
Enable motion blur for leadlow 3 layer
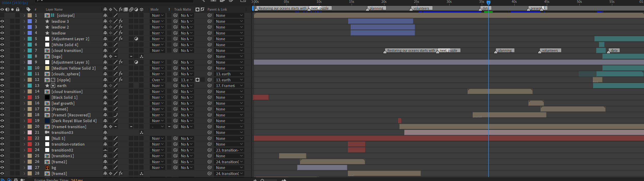coord(131,21)
